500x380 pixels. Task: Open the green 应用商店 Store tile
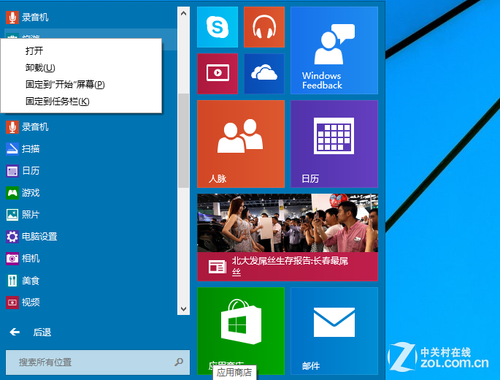[241, 331]
